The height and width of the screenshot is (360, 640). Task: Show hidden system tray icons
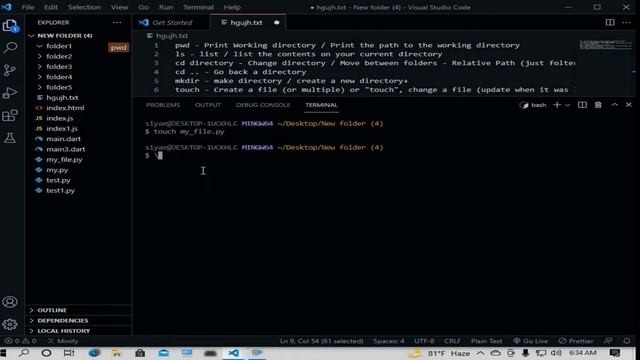click(480, 353)
